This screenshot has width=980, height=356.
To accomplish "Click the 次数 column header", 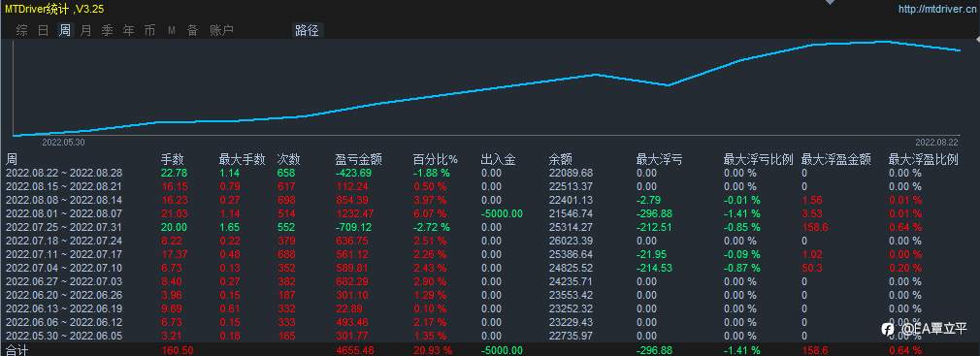I will tap(289, 160).
